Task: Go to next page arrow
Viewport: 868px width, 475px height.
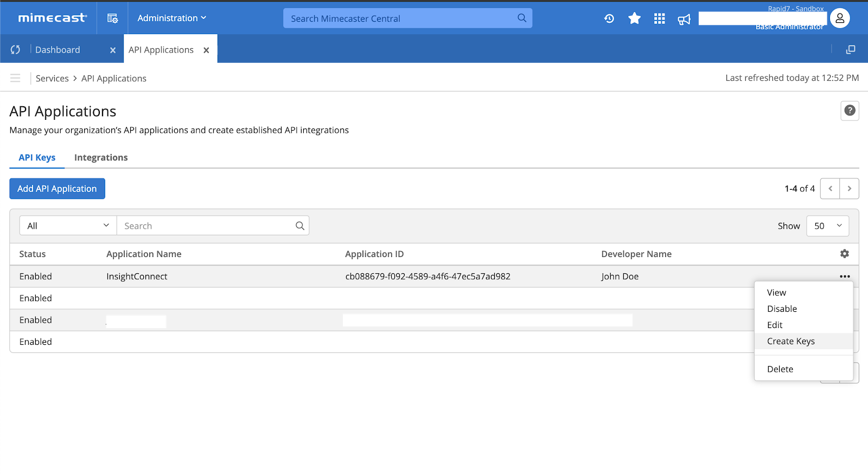Action: pos(850,189)
